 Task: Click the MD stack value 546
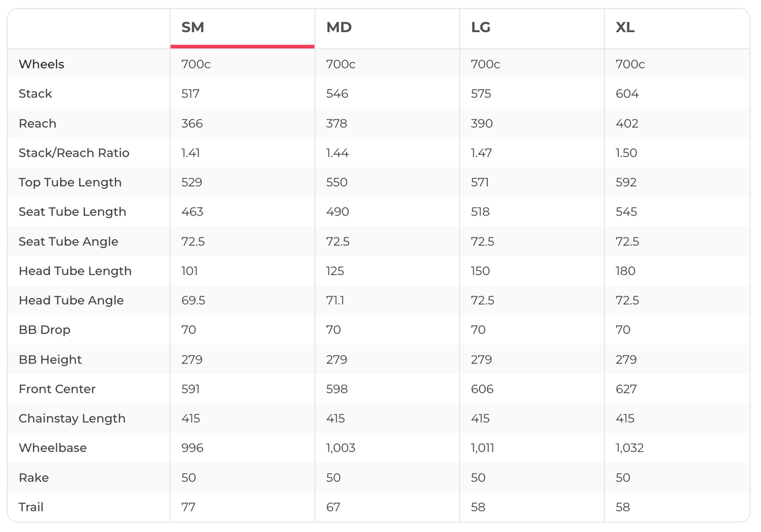pyautogui.click(x=337, y=93)
